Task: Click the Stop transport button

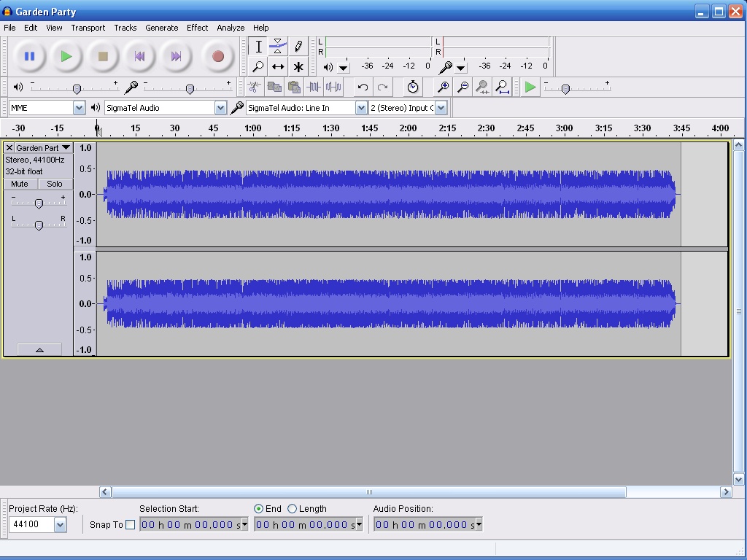Action: coord(103,56)
